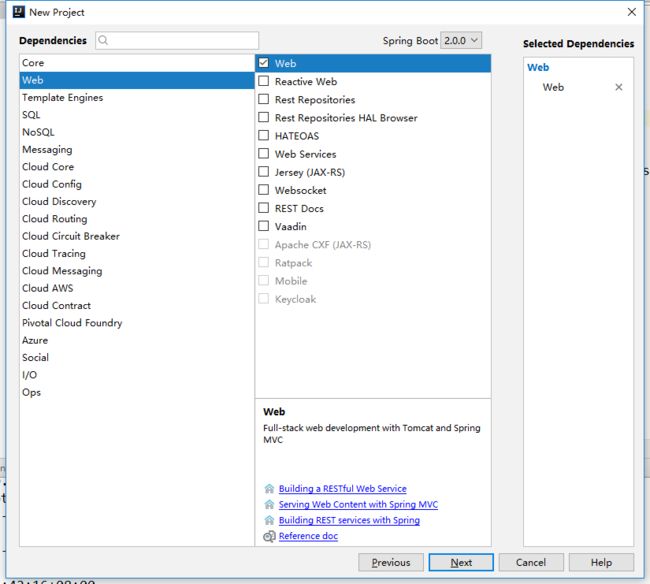Open Building a RESTful Web Service link
The height and width of the screenshot is (584, 650).
click(342, 489)
